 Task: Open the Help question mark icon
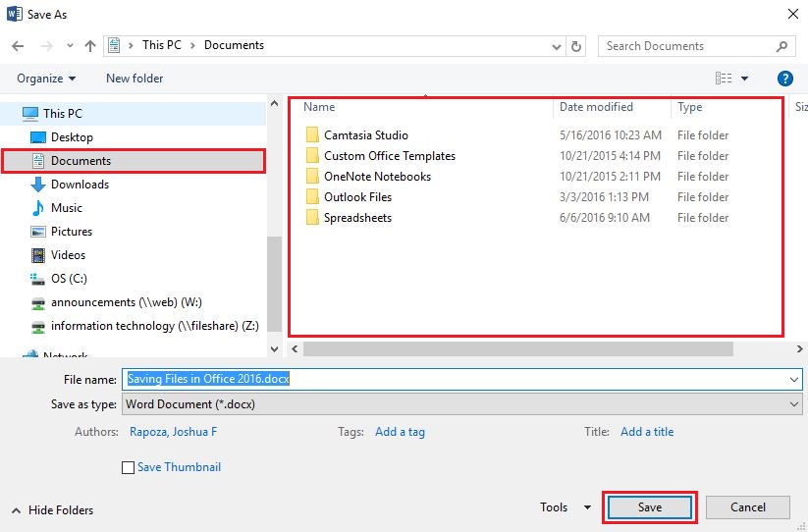[784, 79]
